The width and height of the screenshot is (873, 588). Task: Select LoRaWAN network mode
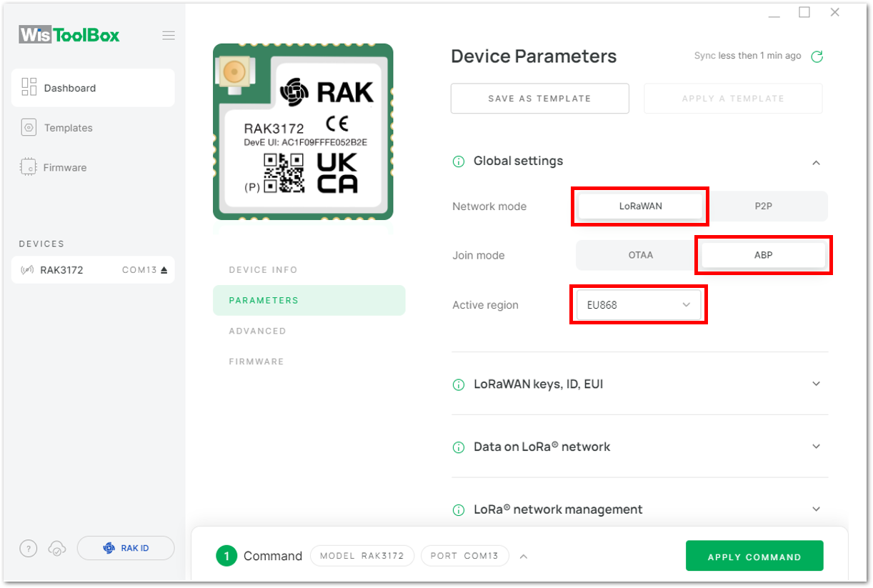point(640,206)
